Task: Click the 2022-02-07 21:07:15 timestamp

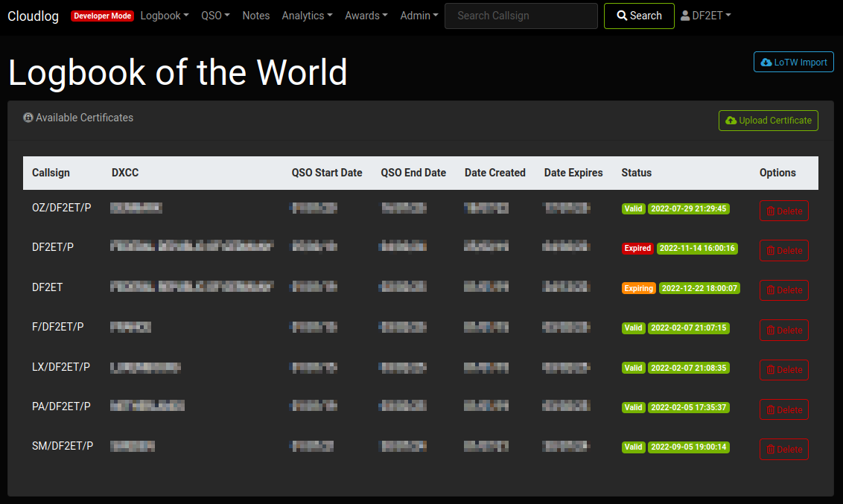Action: tap(689, 328)
